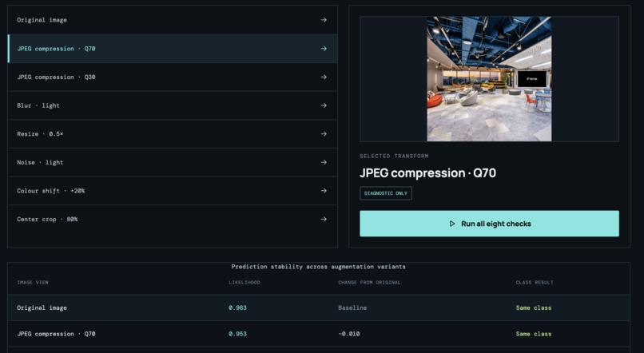Screen dimensions: 644x353
Task: Click the arrow icon for Colour shift +20%
Action: click(x=324, y=191)
